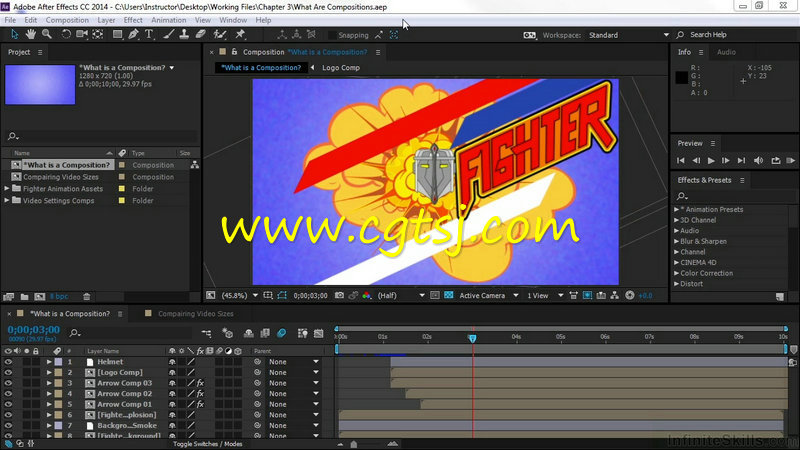Open the Effect menu
Screen dimensions: 800x450
(133, 20)
